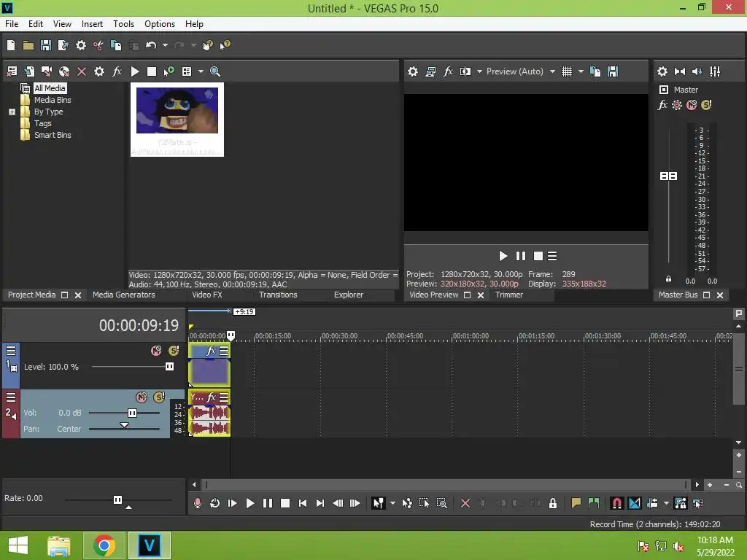Open What's This help cursor icon
This screenshot has height=560, width=747.
[225, 45]
